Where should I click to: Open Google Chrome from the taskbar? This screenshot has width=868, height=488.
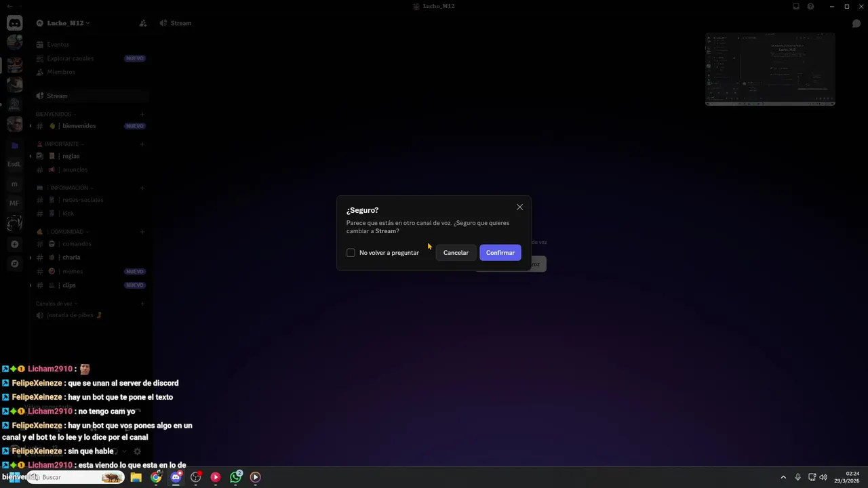156,477
